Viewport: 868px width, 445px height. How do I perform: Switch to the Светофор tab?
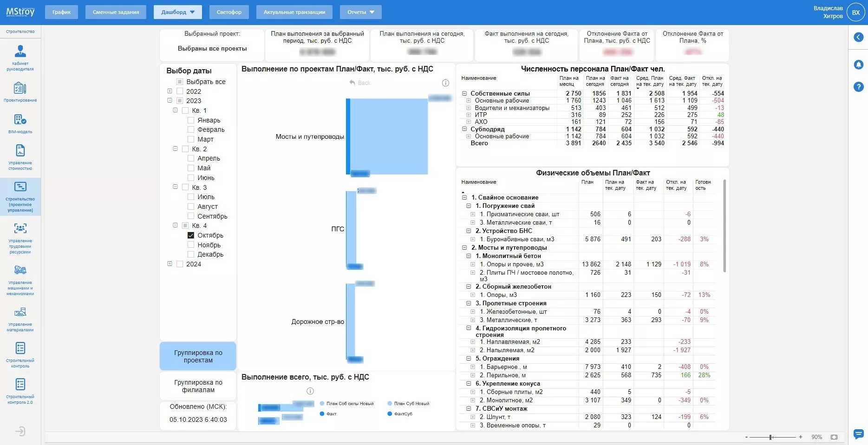229,12
